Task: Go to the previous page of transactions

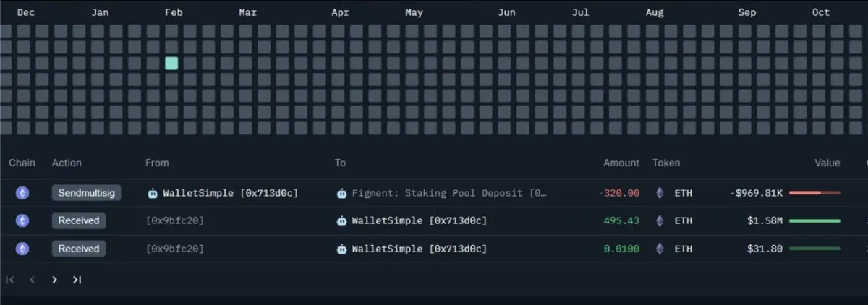Action: [x=32, y=280]
